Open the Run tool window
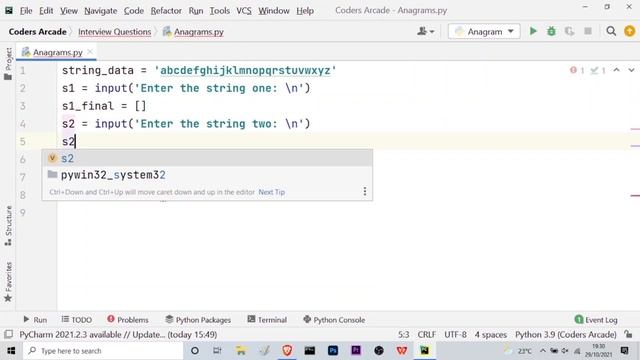 (35, 320)
